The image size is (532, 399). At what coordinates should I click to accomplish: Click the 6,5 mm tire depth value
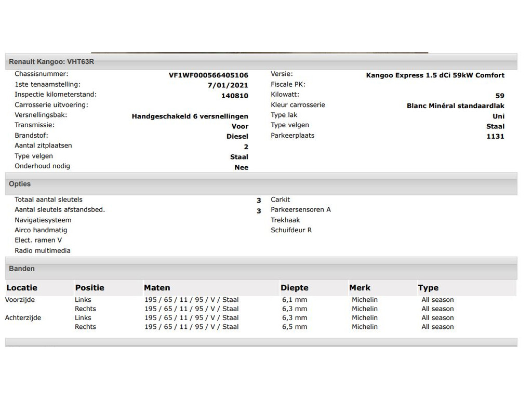click(295, 327)
